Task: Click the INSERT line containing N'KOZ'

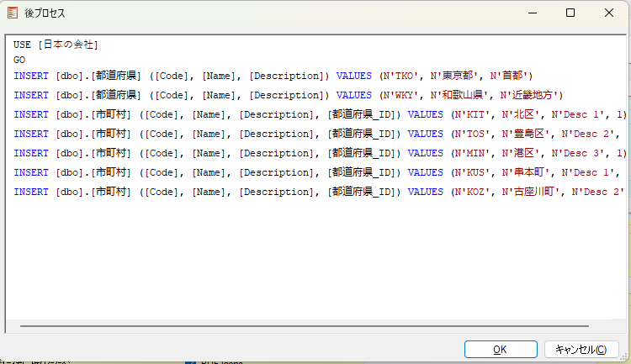Action: [320, 192]
